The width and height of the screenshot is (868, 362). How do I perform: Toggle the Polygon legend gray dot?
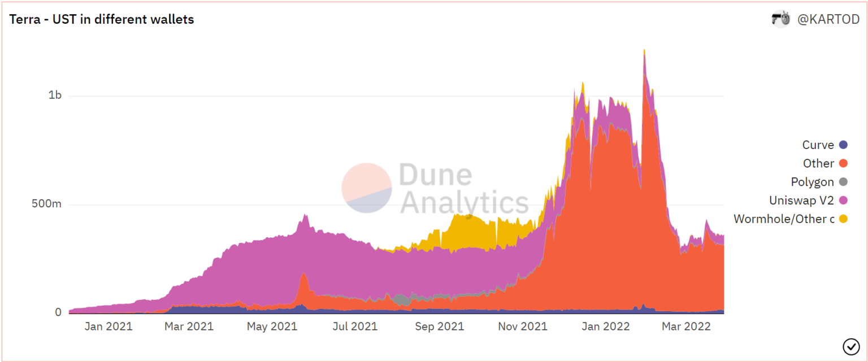pyautogui.click(x=843, y=182)
